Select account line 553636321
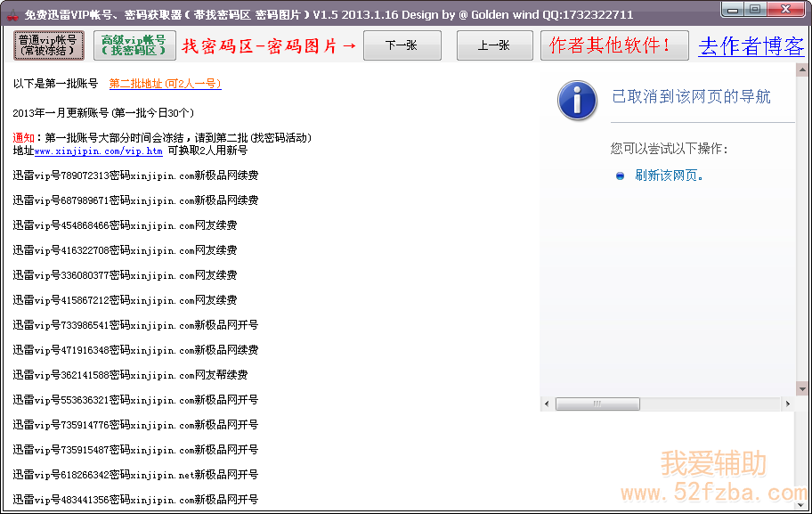This screenshot has width=812, height=514. [135, 399]
